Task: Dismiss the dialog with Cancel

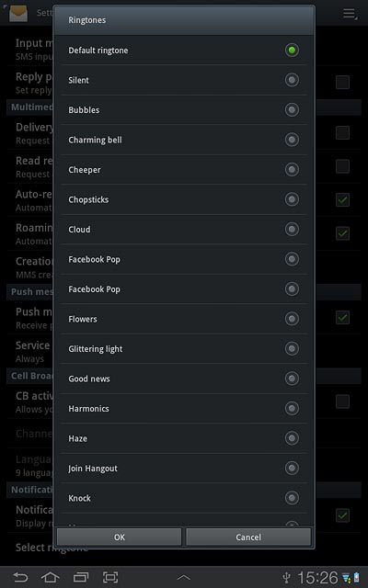Action: pos(248,537)
